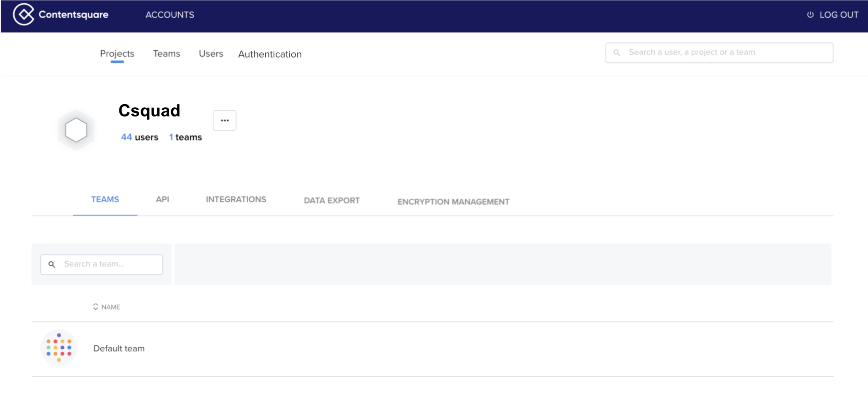Open the DATA EXPORT sub-tab
868x412 pixels.
(331, 201)
